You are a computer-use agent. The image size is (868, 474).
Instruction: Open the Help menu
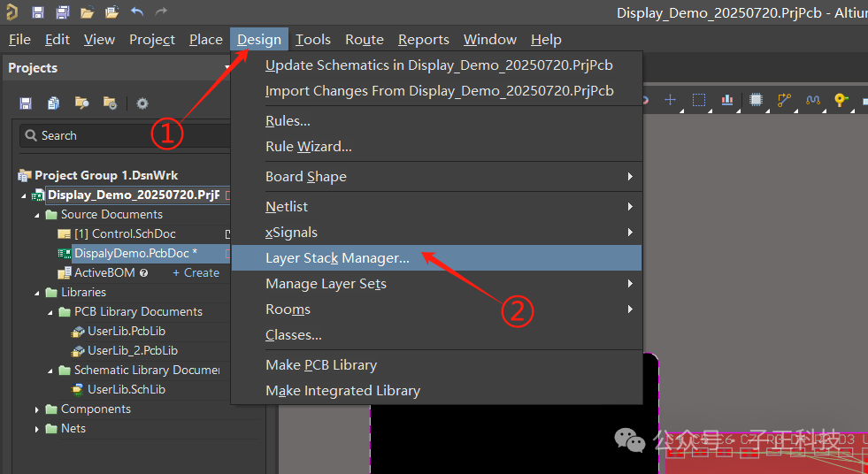(x=547, y=40)
